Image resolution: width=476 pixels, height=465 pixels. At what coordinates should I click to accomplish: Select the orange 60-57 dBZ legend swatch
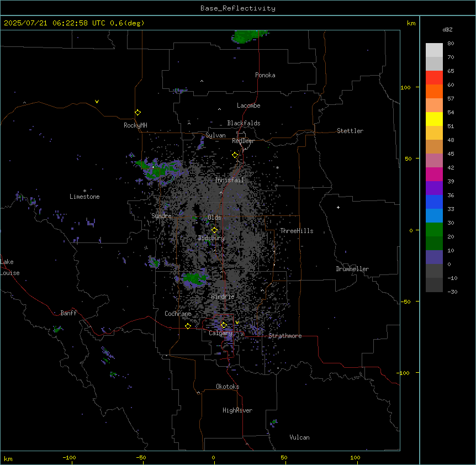434,91
